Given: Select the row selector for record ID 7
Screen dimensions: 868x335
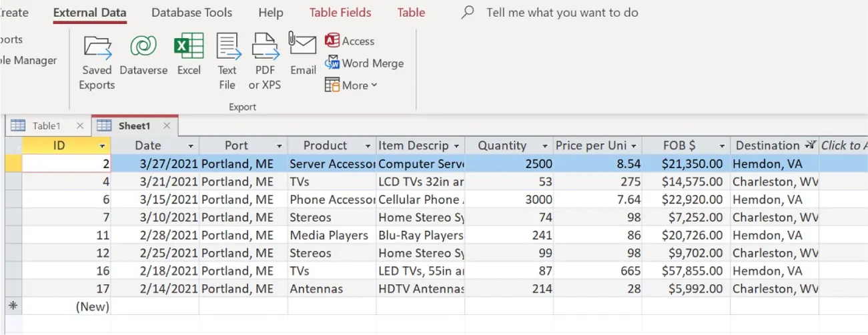Looking at the screenshot, I should 13,218.
